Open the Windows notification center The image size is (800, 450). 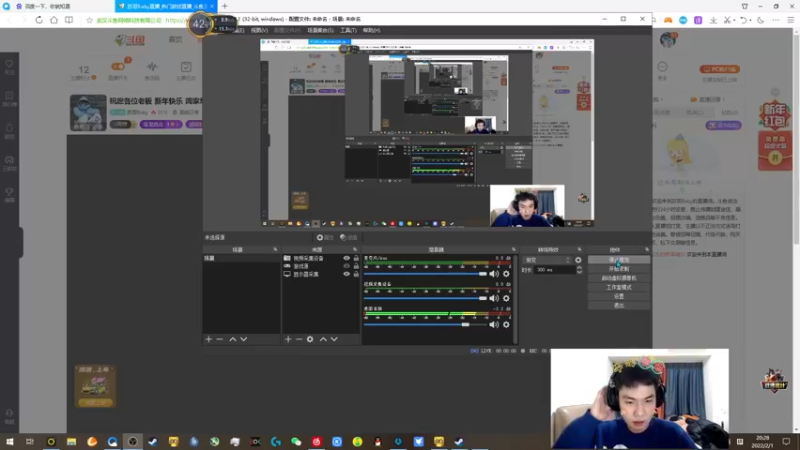coord(786,441)
